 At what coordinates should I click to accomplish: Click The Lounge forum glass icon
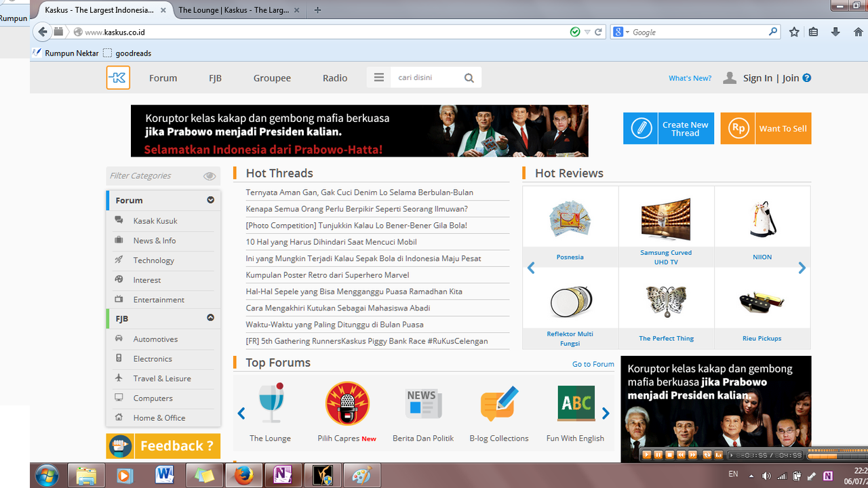pos(271,403)
